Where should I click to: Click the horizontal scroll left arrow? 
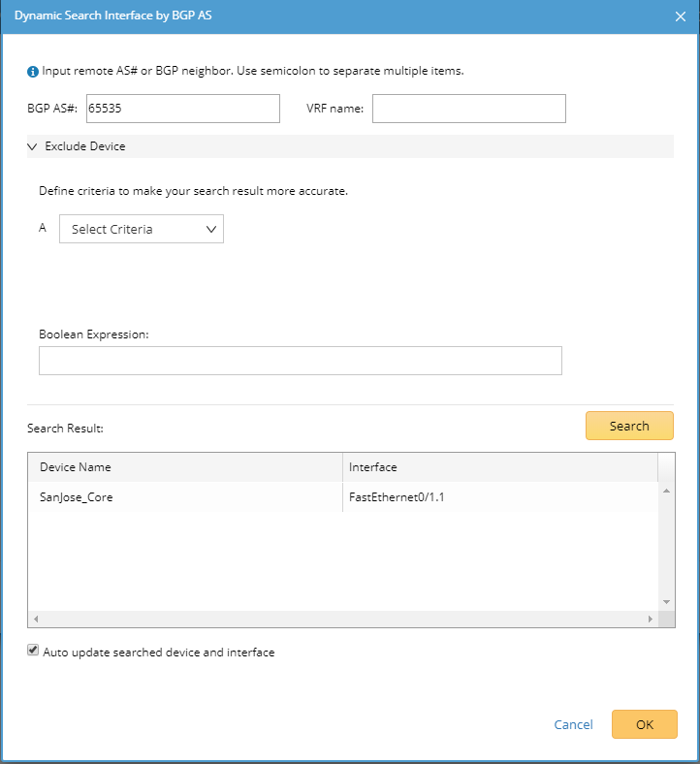point(35,619)
